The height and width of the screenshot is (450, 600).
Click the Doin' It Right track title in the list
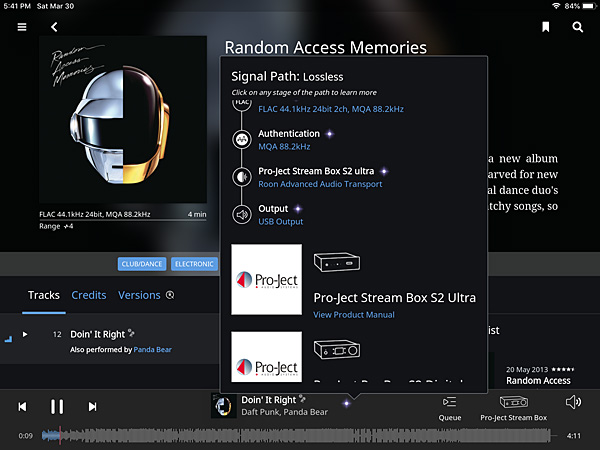(98, 334)
